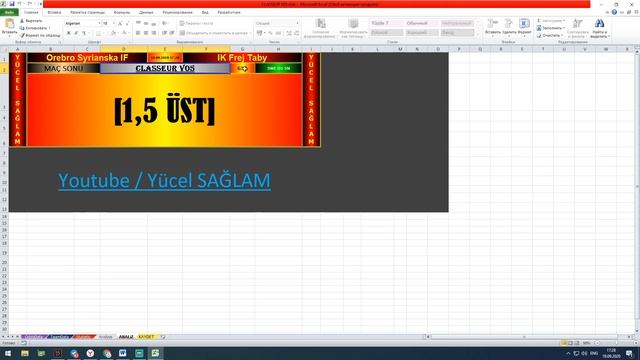The image size is (640, 360).
Task: Switch to the Вид (View) ribbon tab
Action: click(x=205, y=12)
